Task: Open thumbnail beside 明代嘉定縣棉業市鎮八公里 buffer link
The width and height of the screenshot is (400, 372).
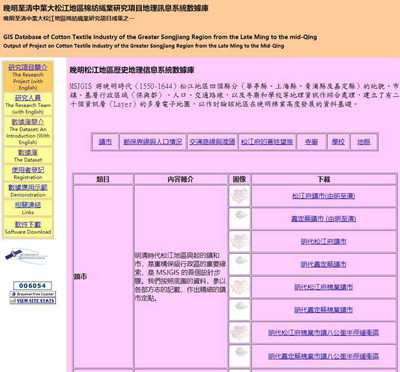Action: (x=240, y=356)
